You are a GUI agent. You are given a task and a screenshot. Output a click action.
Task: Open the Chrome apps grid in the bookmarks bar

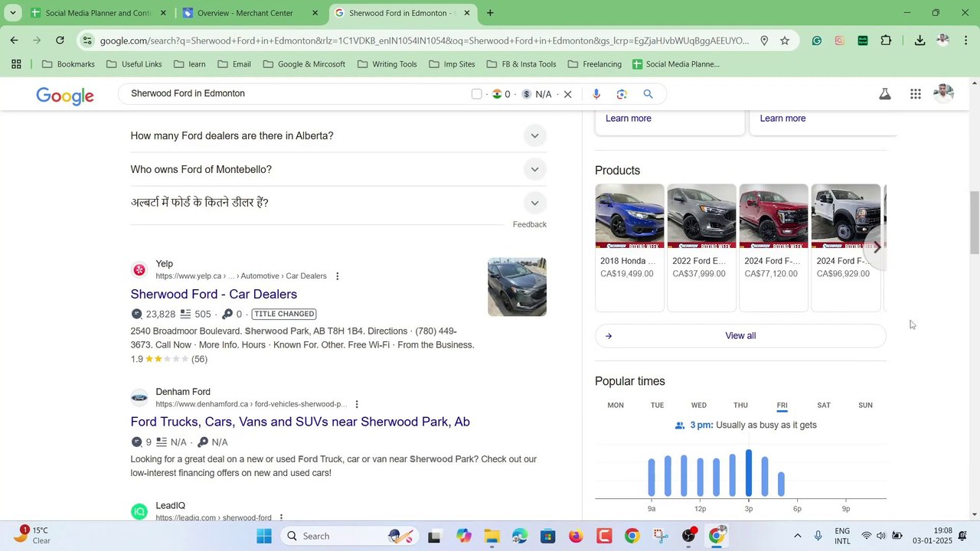(x=16, y=64)
